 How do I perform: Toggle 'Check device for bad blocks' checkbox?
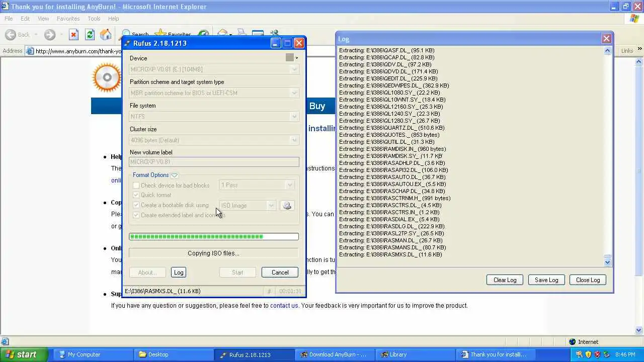coord(136,186)
